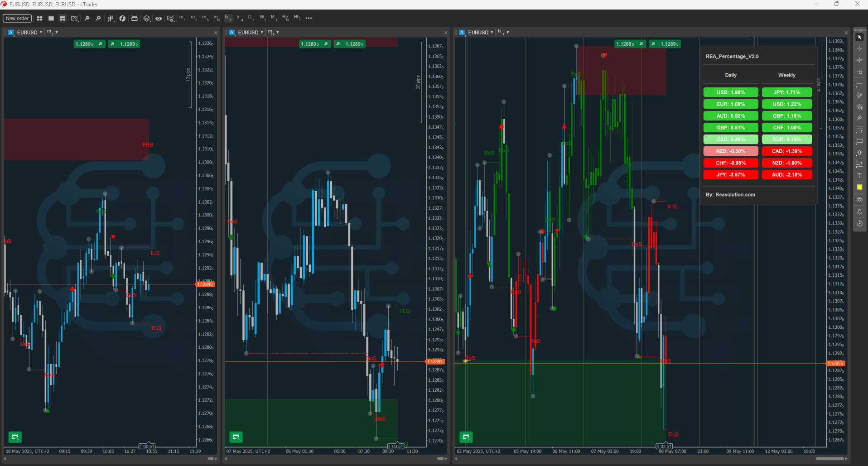Toggle the eye viewing options icon
This screenshot has height=466, width=868.
[159, 19]
